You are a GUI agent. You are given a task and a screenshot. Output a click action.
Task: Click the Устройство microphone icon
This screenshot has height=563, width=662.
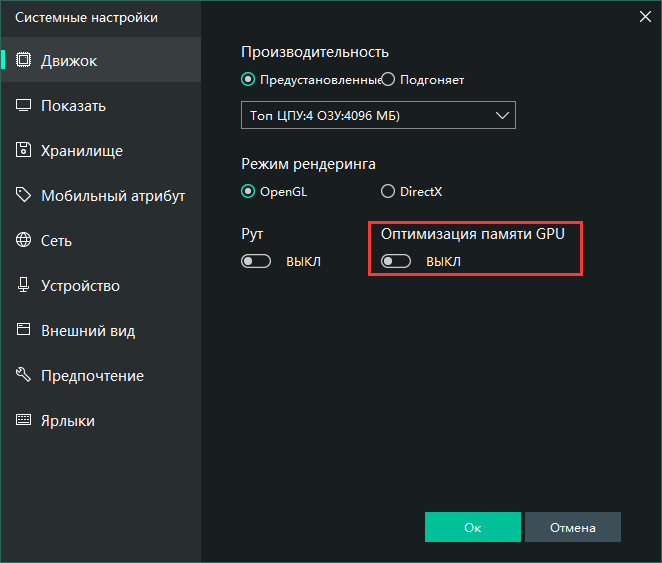tap(23, 285)
